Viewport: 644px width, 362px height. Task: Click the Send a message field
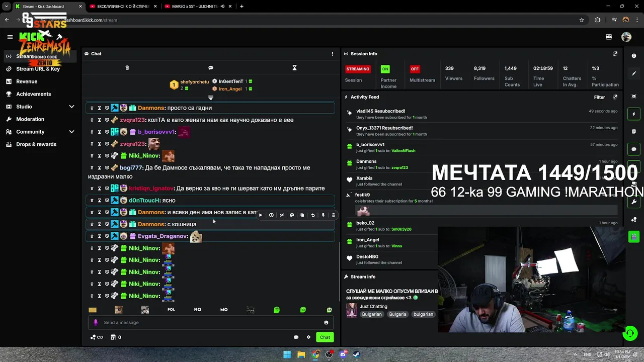tap(211, 323)
